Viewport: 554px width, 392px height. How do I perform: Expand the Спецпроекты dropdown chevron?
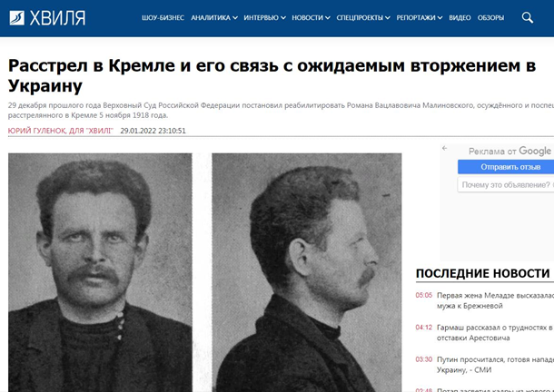pos(388,18)
